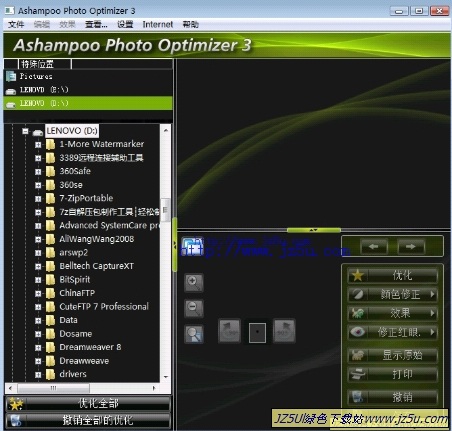Screen dimensions: 452x431
Task: Click the folder tree scroll down arrow
Action: [166, 377]
